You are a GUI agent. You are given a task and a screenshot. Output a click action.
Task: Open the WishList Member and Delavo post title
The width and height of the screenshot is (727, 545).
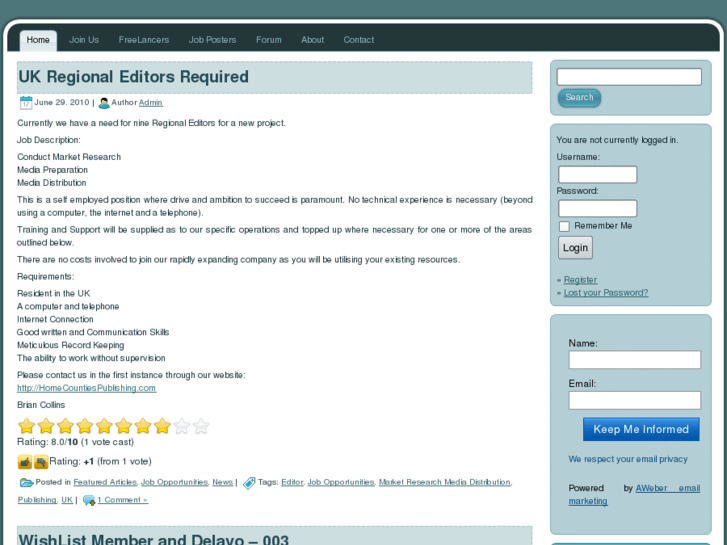(153, 539)
